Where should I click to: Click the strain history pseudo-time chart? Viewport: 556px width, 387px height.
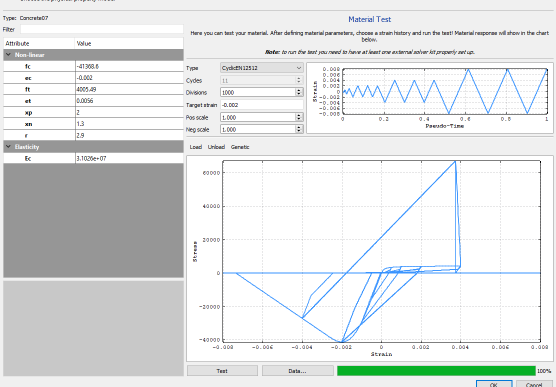click(x=429, y=98)
